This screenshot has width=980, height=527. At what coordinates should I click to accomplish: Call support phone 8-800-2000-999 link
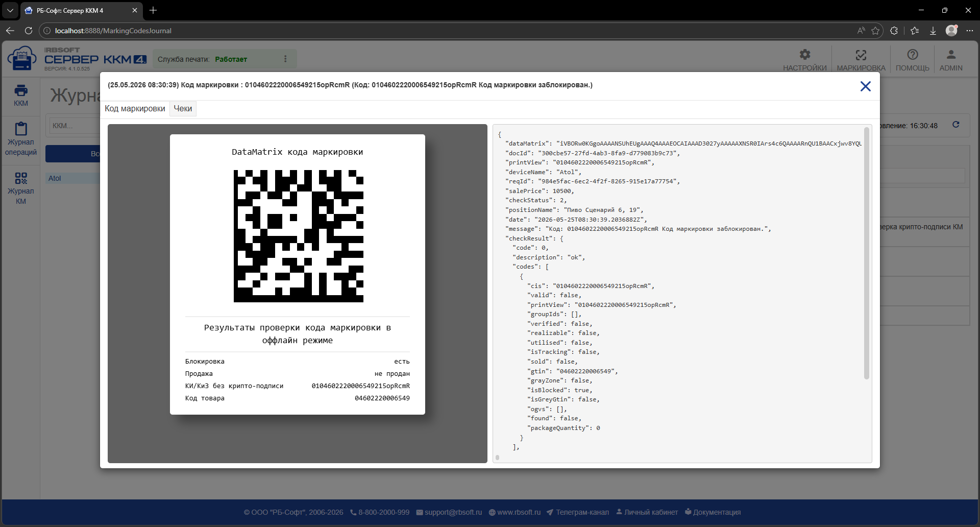[380, 512]
